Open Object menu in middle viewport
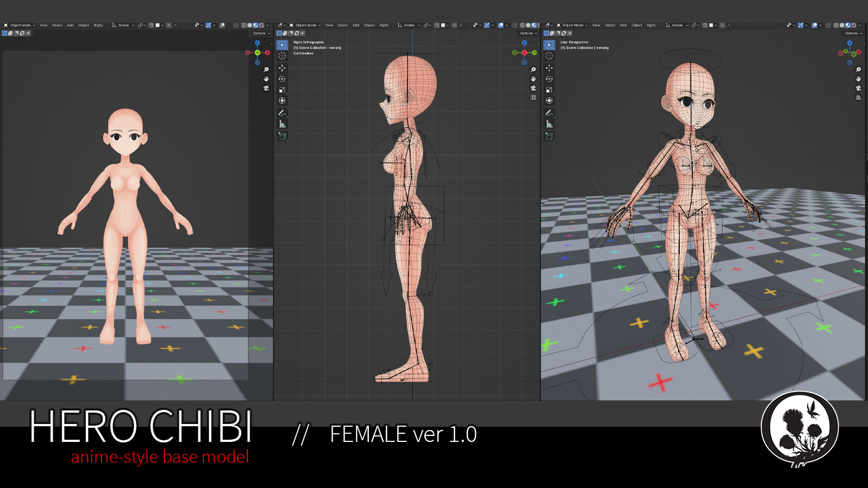Viewport: 868px width, 488px height. pos(369,25)
